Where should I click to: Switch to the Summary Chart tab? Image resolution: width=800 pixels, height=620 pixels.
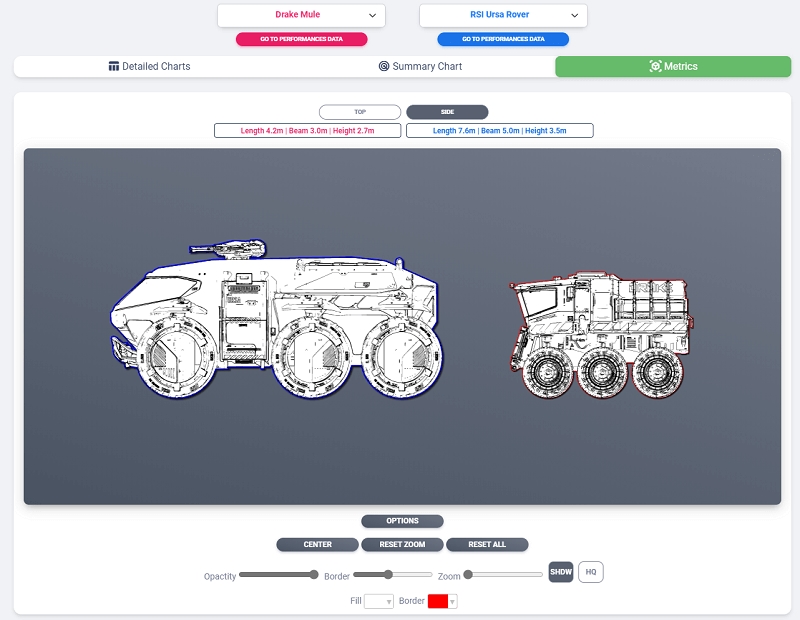pyautogui.click(x=420, y=67)
